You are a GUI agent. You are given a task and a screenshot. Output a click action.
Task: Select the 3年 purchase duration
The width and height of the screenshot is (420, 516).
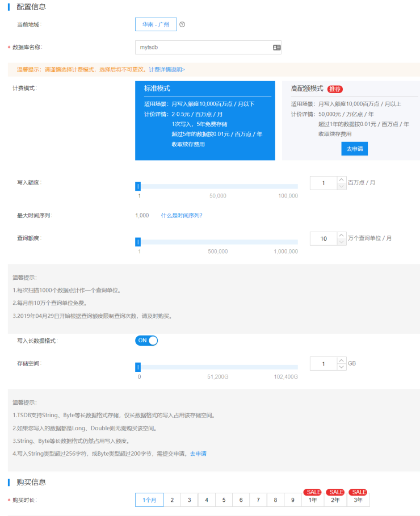358,500
